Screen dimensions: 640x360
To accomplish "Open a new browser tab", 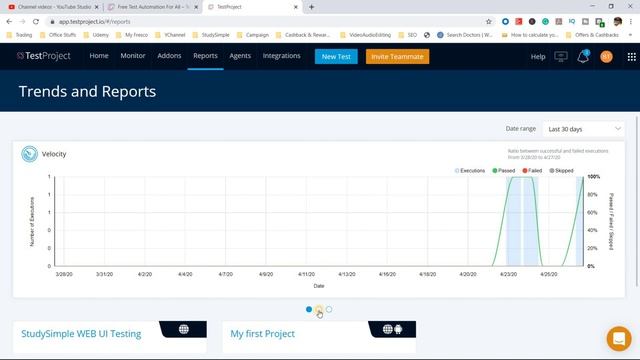I will [311, 7].
